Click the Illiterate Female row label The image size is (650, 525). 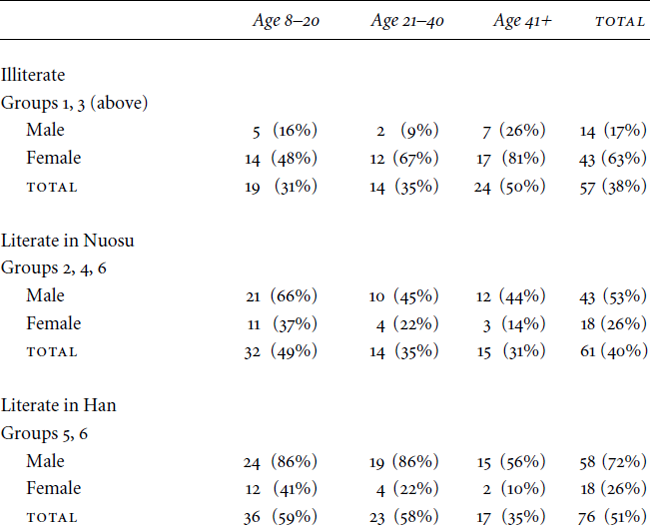click(x=53, y=158)
